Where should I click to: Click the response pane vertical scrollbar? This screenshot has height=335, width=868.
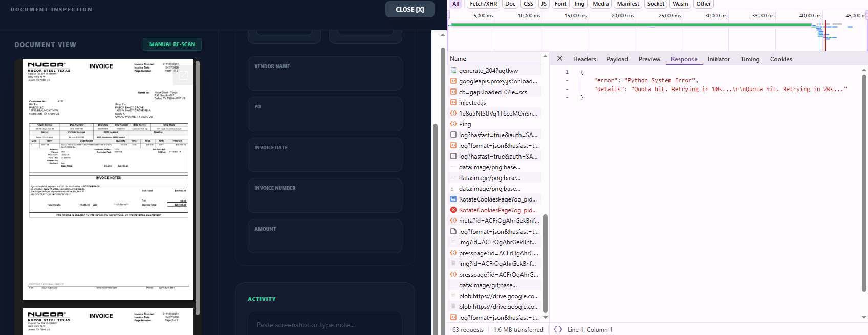point(864,183)
